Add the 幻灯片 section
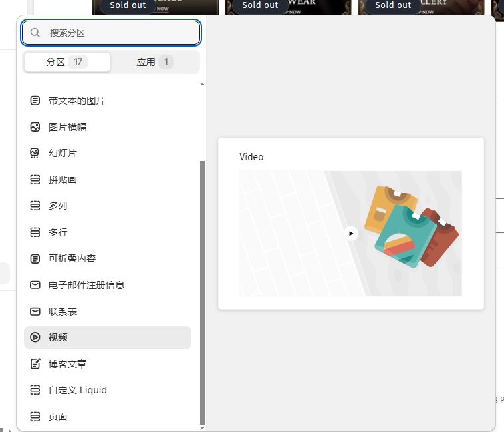Viewport: 504px width, 432px height. click(x=108, y=153)
